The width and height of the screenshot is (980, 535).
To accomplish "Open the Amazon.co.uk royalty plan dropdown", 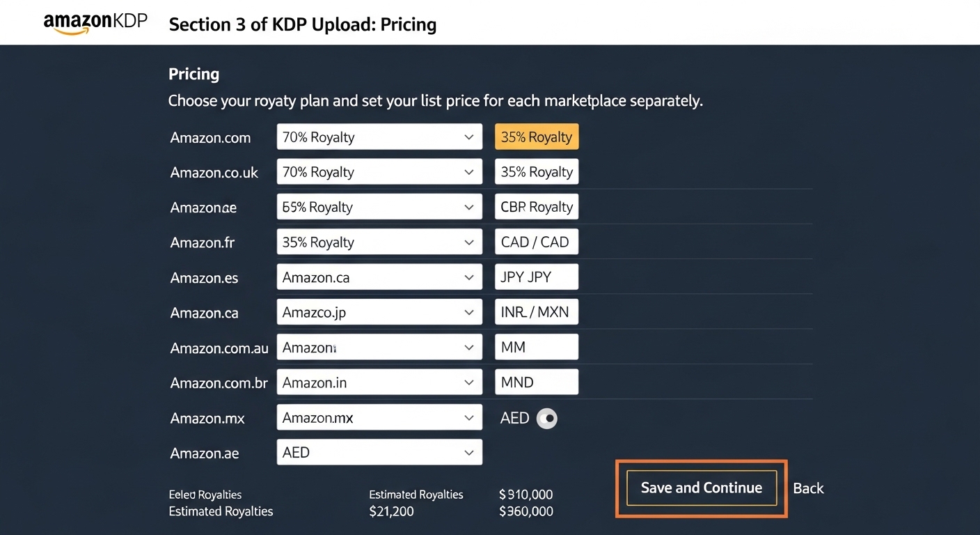I will coord(379,171).
